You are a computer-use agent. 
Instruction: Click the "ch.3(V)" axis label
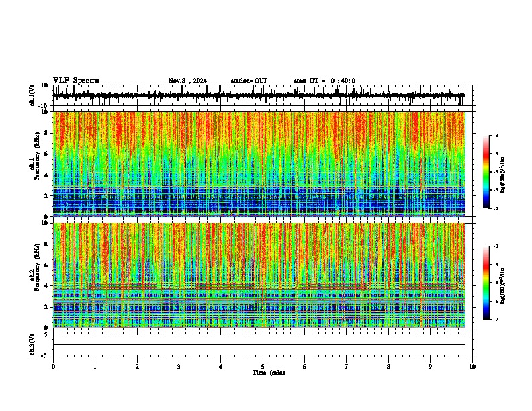tap(32, 345)
